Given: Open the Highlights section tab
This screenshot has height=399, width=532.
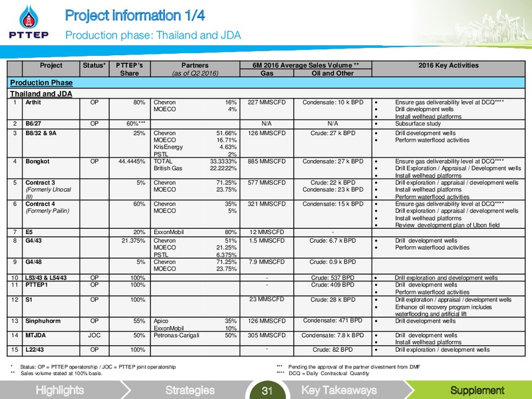Looking at the screenshot, I should [x=60, y=390].
